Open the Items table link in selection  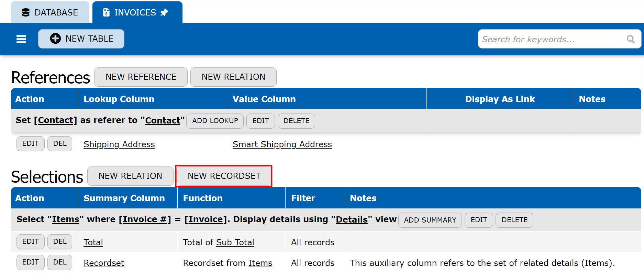[66, 219]
